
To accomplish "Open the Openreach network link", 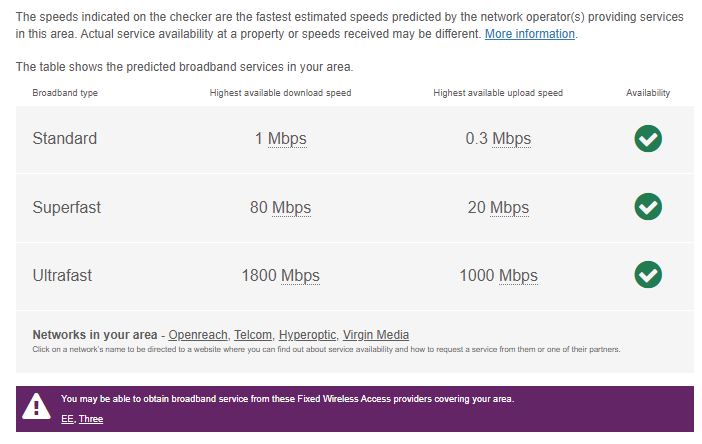I will point(199,335).
